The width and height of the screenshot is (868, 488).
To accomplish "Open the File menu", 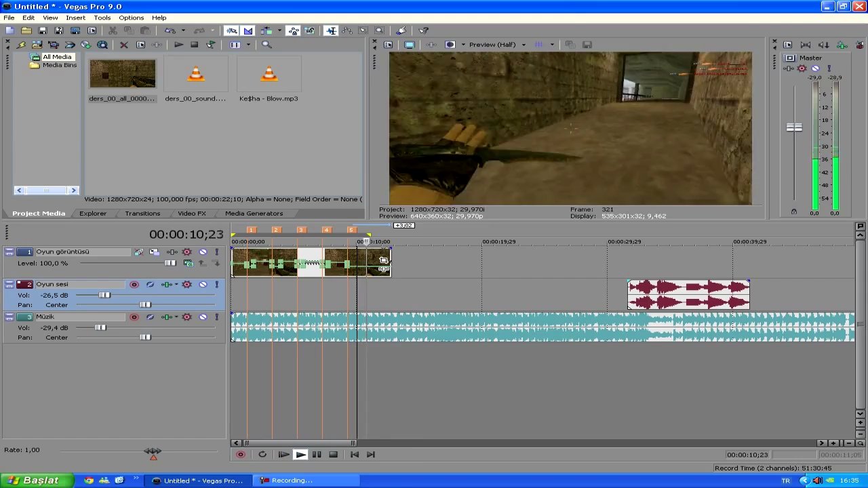I will (x=9, y=18).
